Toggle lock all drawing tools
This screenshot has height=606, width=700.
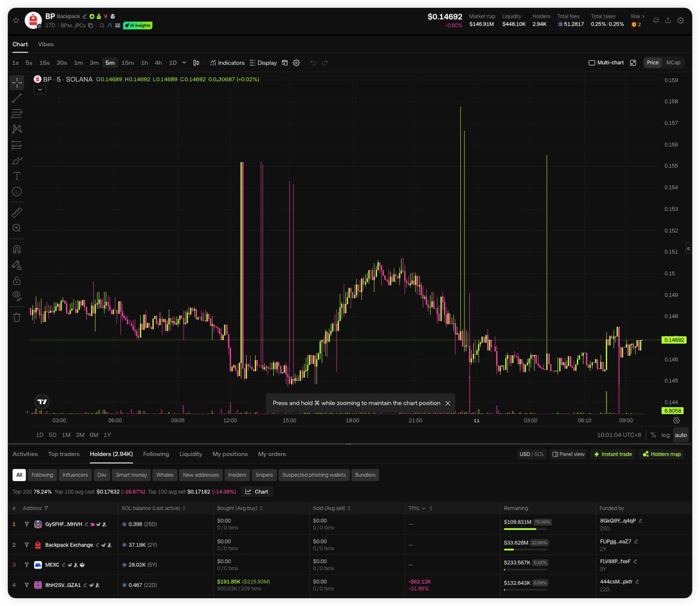point(17,281)
